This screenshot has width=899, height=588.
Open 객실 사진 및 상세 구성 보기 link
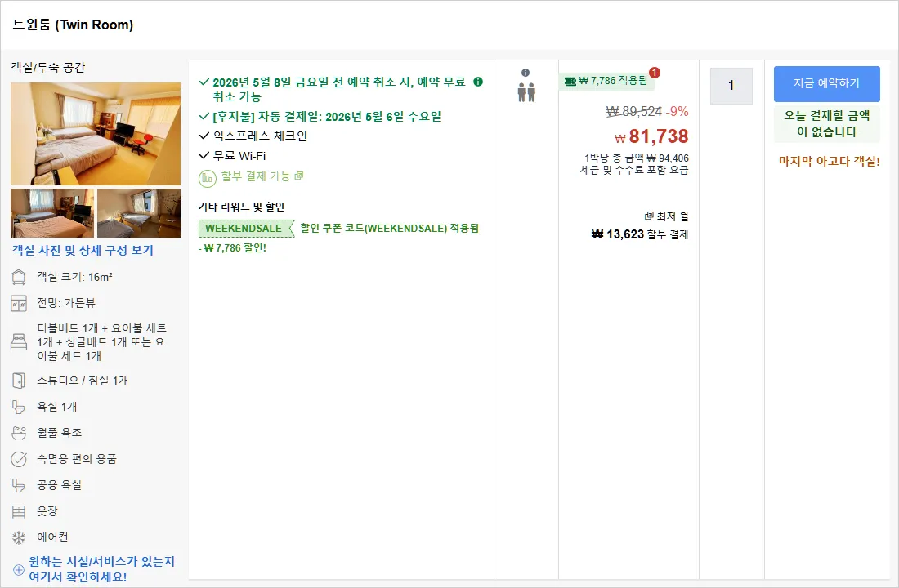[83, 251]
